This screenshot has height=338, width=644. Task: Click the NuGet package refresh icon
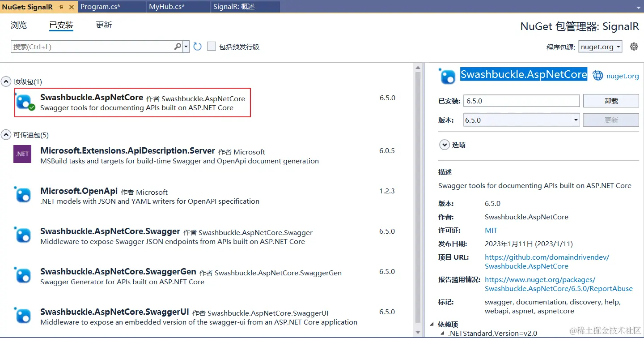tap(197, 46)
